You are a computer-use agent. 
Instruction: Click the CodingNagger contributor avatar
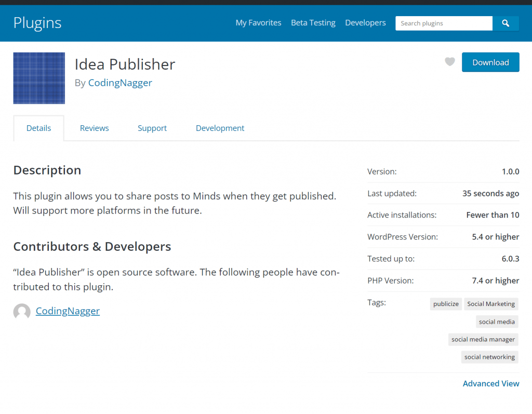(x=22, y=312)
